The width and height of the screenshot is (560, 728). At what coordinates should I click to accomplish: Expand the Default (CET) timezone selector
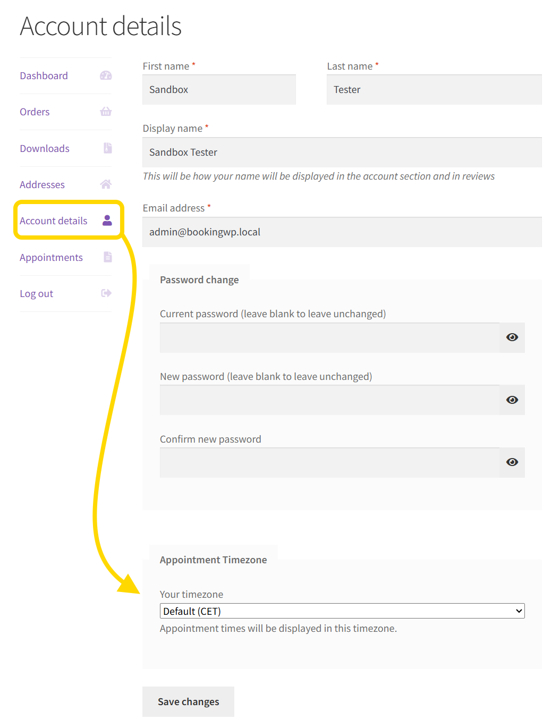tap(342, 611)
